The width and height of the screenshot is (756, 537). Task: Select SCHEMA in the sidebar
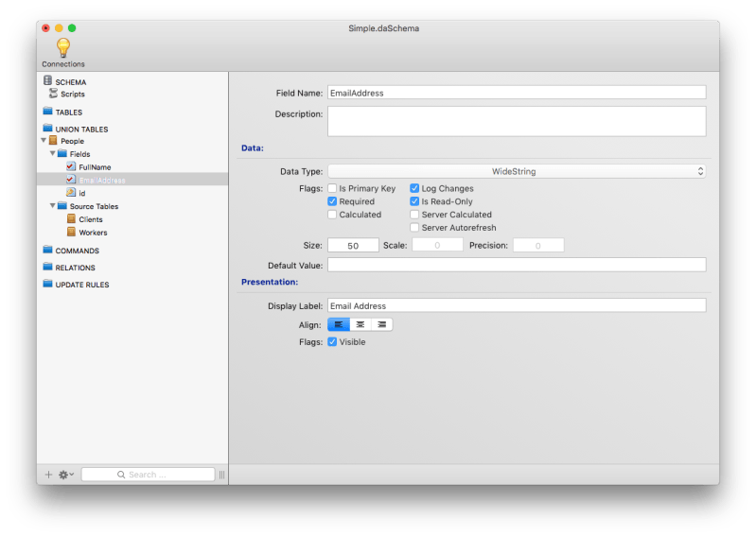coord(70,82)
